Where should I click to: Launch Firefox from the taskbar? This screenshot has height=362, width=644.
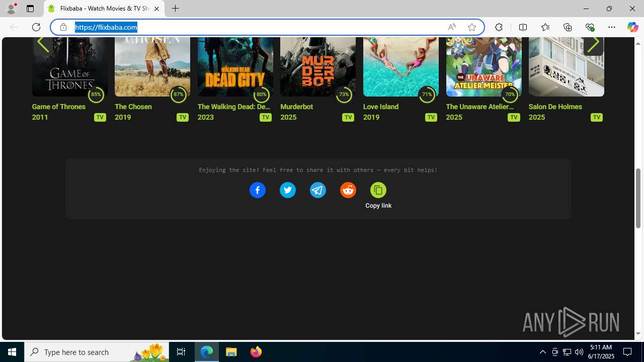tap(256, 352)
